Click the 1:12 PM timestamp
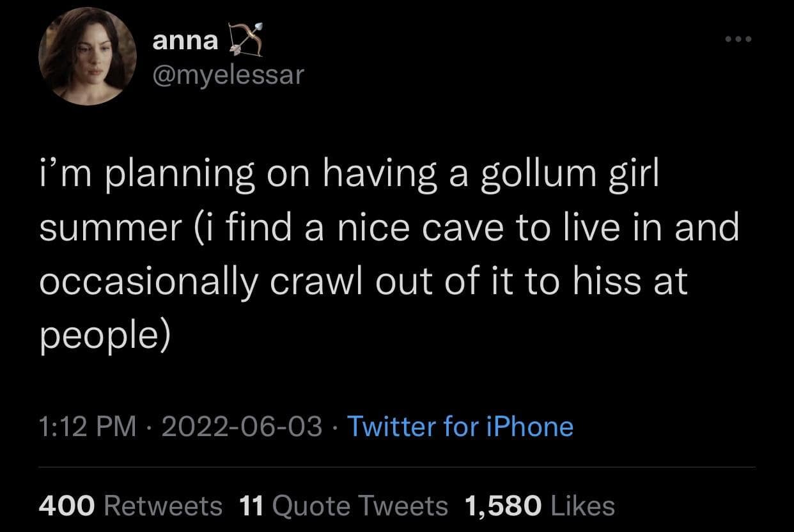 (88, 426)
